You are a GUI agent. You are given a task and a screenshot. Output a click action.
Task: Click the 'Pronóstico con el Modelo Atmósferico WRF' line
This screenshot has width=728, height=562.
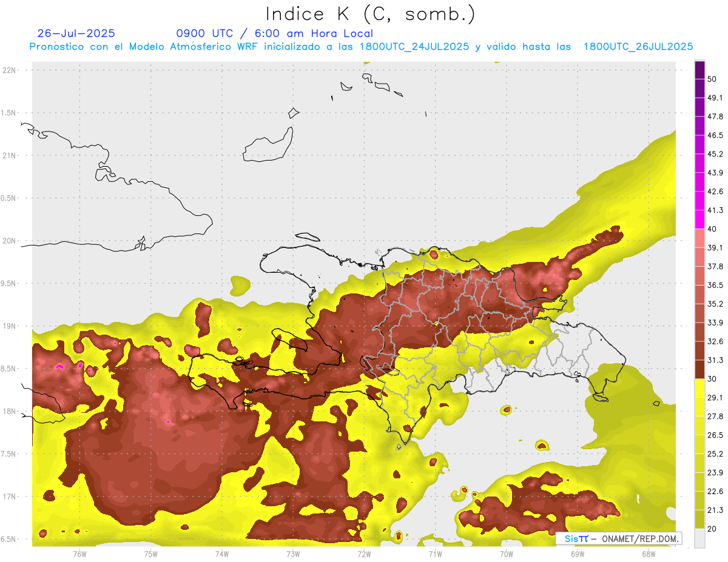click(x=361, y=47)
